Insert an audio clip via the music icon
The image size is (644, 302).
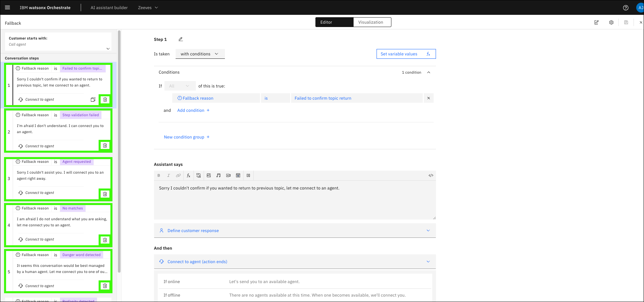218,175
